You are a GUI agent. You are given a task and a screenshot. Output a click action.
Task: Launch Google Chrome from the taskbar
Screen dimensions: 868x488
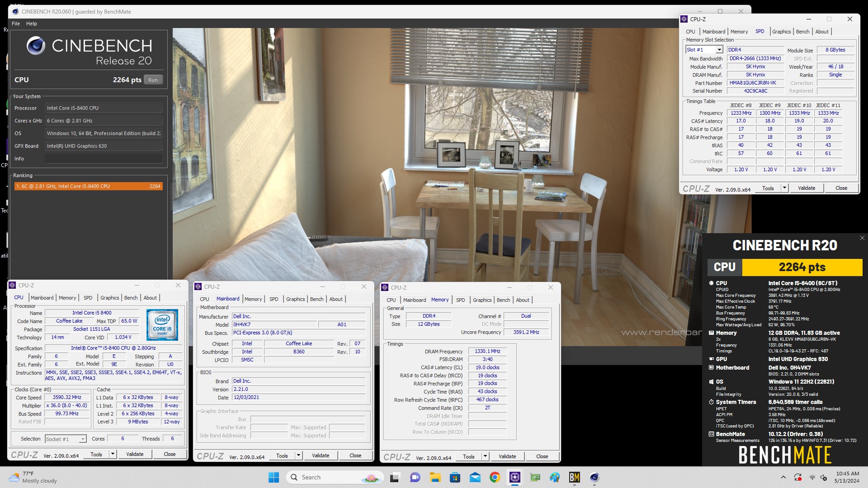(x=495, y=477)
